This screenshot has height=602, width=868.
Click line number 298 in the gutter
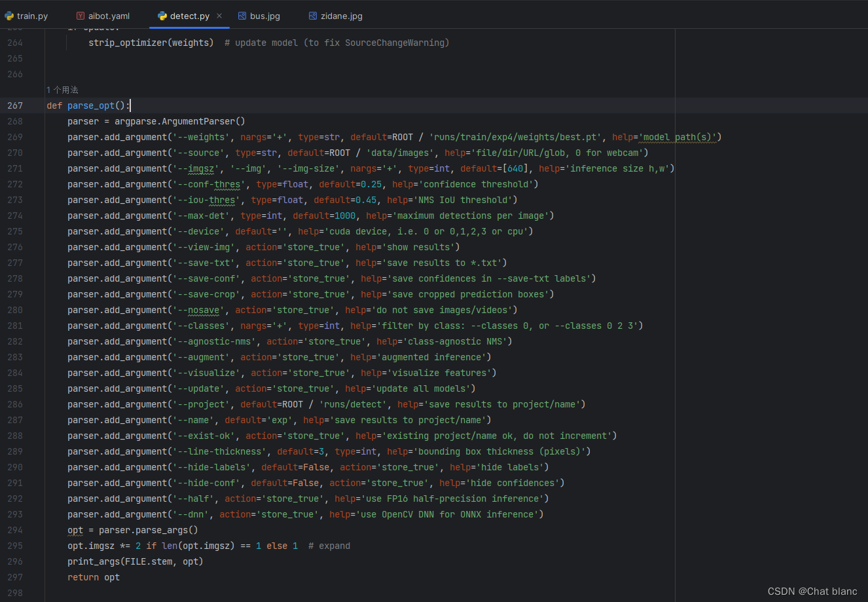(x=15, y=593)
